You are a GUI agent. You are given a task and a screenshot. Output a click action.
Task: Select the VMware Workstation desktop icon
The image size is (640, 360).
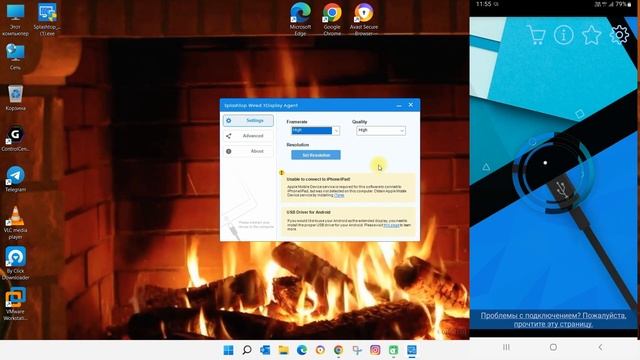[16, 304]
